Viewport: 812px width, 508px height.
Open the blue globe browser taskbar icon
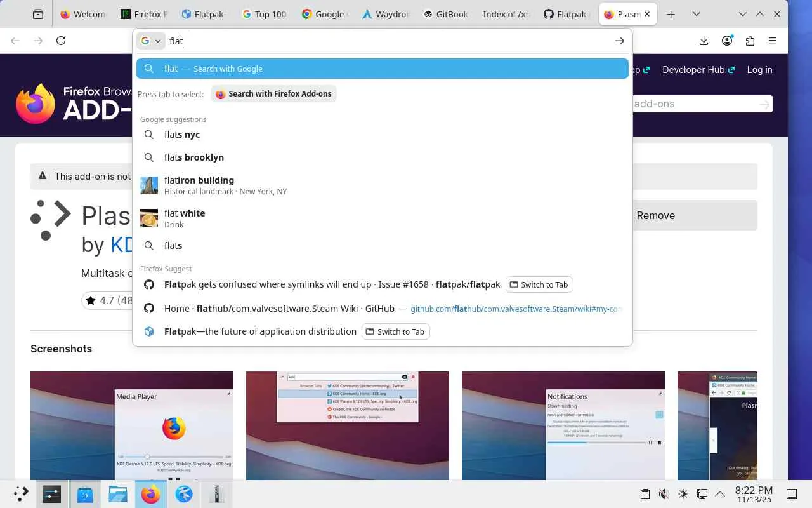(x=184, y=494)
